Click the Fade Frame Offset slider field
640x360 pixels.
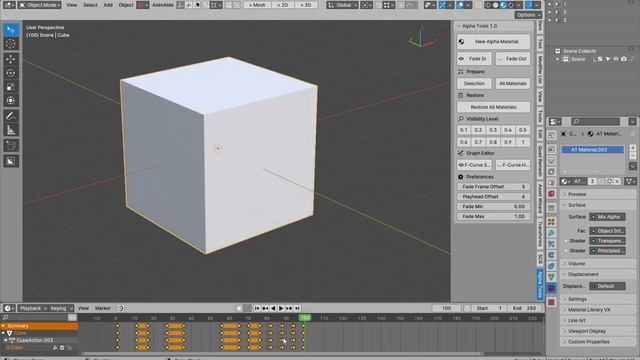[493, 187]
